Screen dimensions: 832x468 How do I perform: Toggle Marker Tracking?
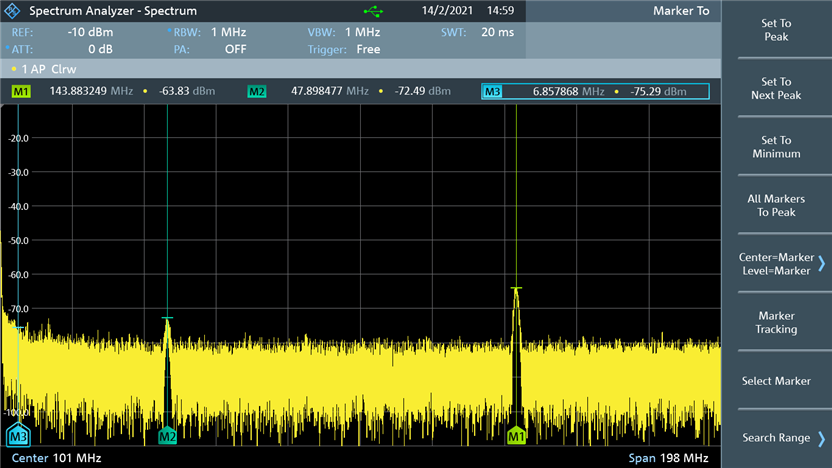(776, 322)
